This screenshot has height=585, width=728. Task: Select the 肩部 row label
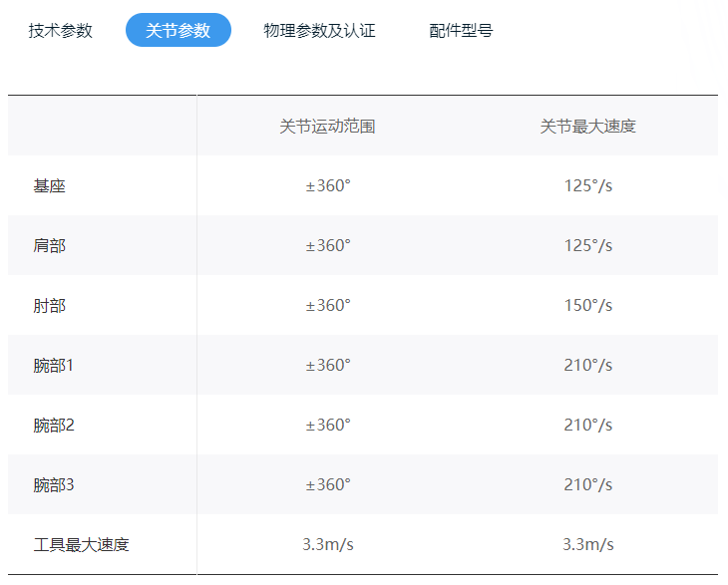click(49, 246)
